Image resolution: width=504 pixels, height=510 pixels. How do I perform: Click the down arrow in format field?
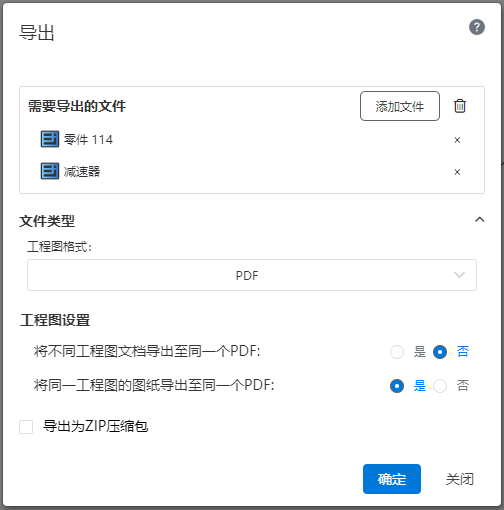point(459,275)
